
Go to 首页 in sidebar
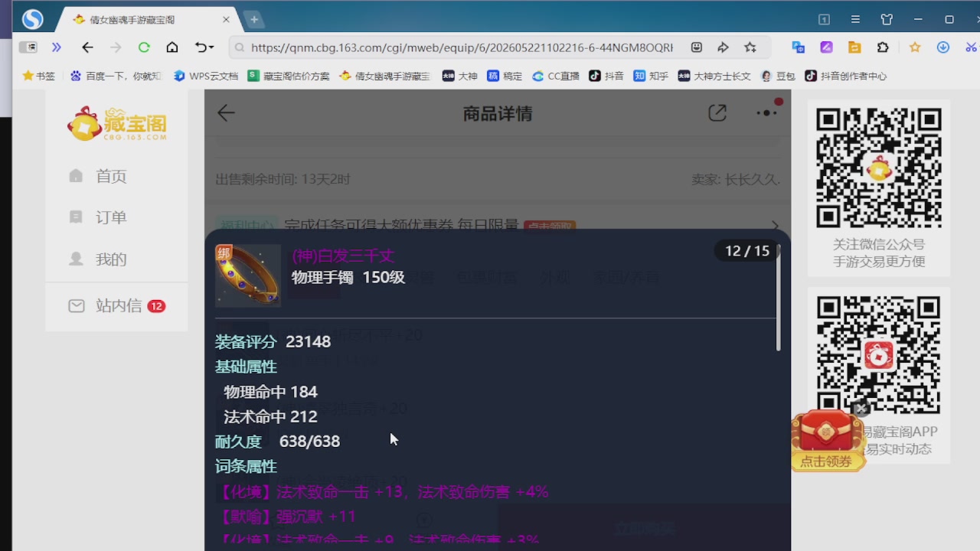pos(97,176)
